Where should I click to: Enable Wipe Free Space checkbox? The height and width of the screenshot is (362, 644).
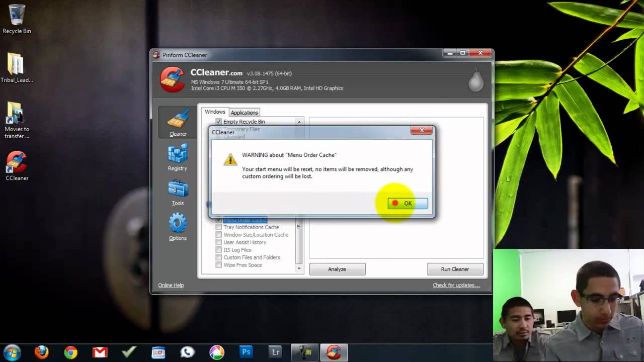pos(218,265)
